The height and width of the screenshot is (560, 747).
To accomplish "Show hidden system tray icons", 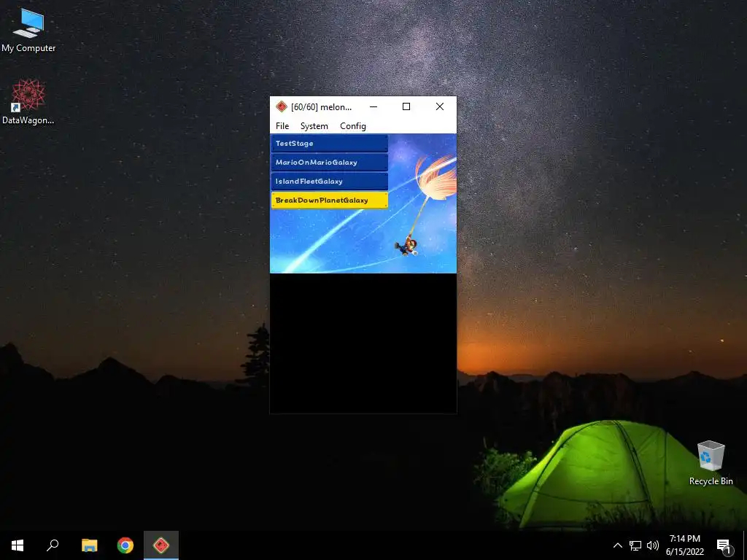I will click(x=617, y=545).
